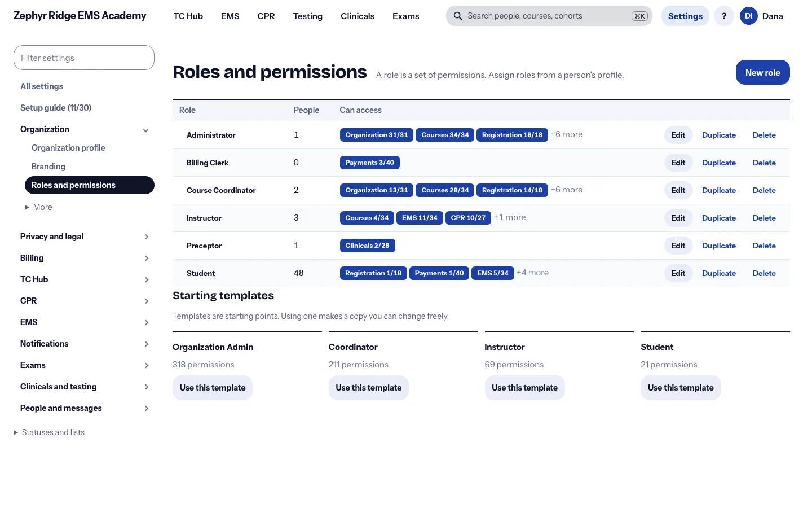The width and height of the screenshot is (812, 508).
Task: Use the Instructor starting template
Action: 524,388
